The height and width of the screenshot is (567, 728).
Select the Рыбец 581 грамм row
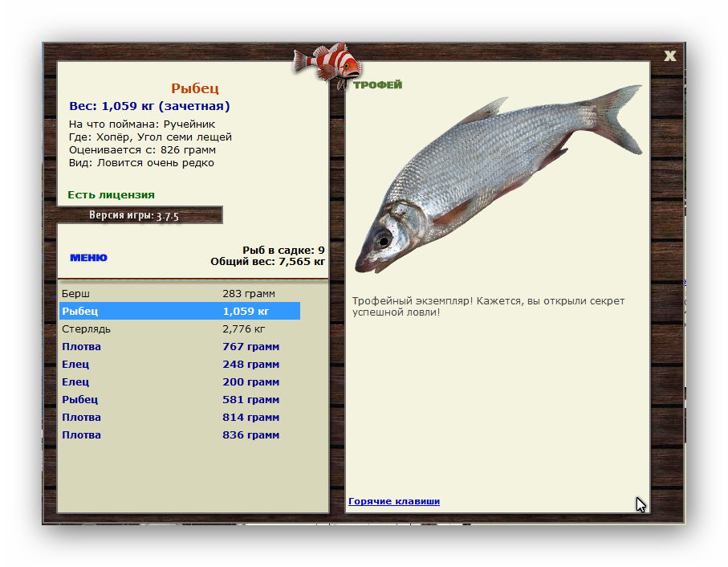(x=180, y=399)
